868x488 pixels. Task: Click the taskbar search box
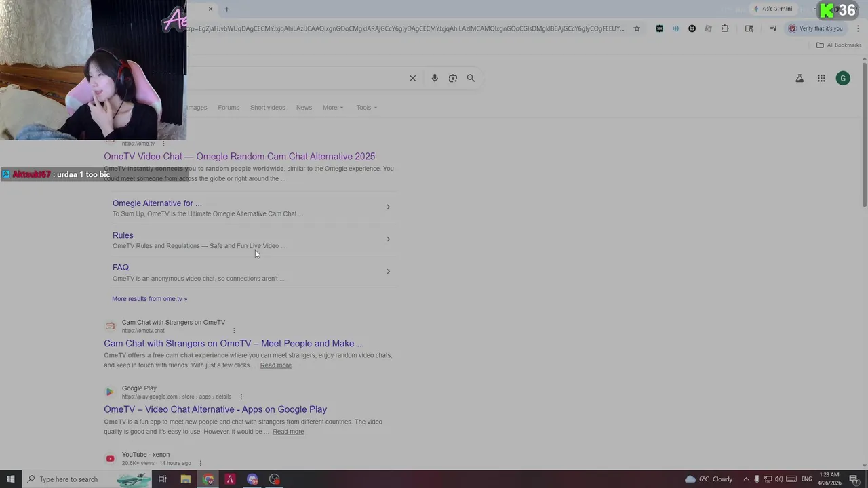(x=87, y=479)
